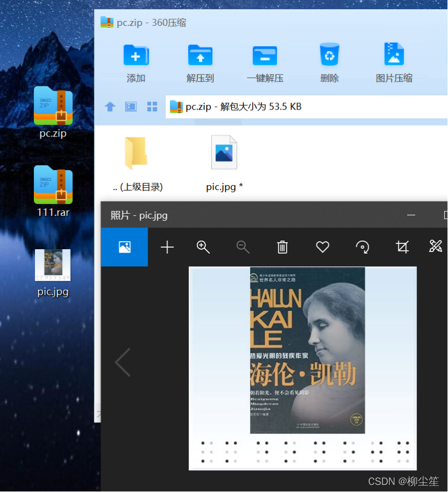Viewport: 448px width, 492px height.
Task: Click the 解压到 (Extract to) icon
Action: 200,55
